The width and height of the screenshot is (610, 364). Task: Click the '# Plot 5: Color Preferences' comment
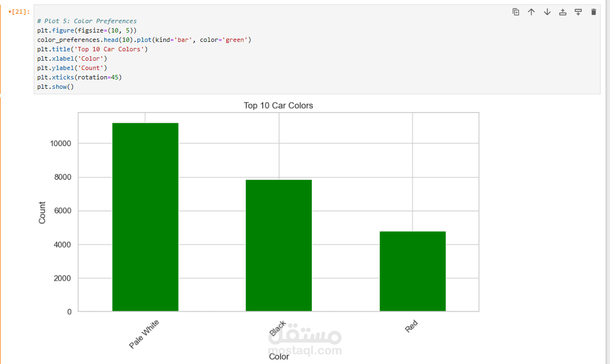(87, 21)
